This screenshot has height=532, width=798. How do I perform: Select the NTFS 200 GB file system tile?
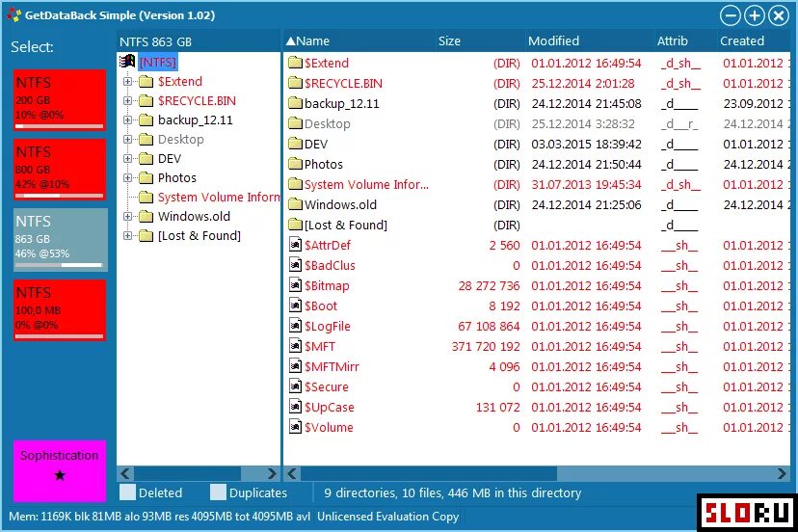tap(60, 100)
